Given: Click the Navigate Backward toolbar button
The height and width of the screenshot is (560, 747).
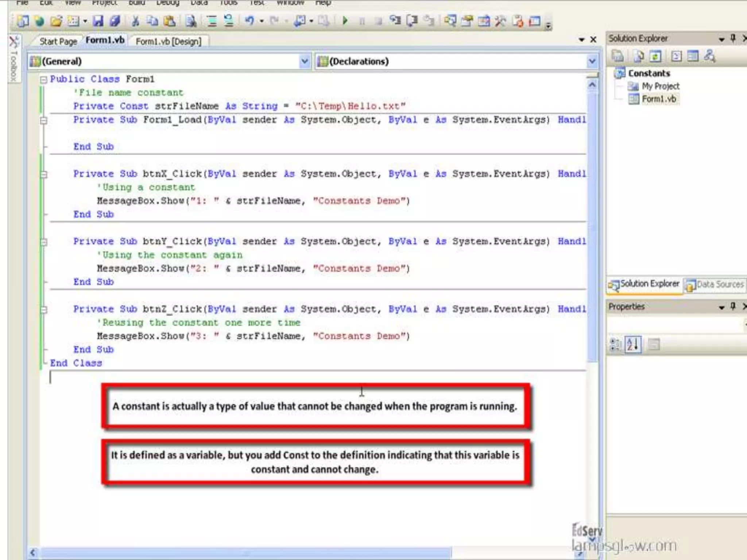Looking at the screenshot, I should pyautogui.click(x=300, y=21).
